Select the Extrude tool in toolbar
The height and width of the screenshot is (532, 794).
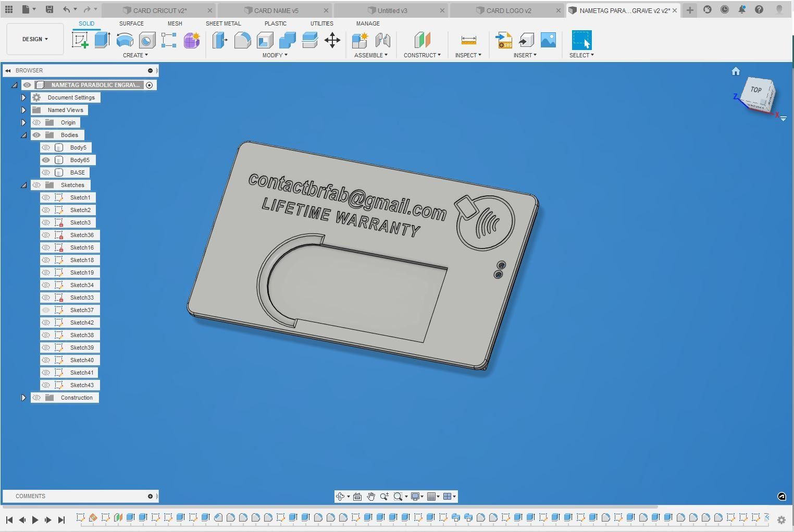click(x=102, y=40)
